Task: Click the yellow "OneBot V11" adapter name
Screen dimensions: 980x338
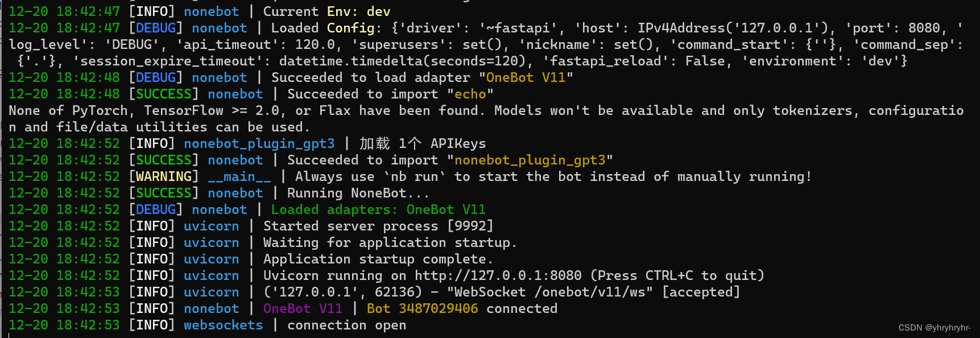Action: click(526, 77)
